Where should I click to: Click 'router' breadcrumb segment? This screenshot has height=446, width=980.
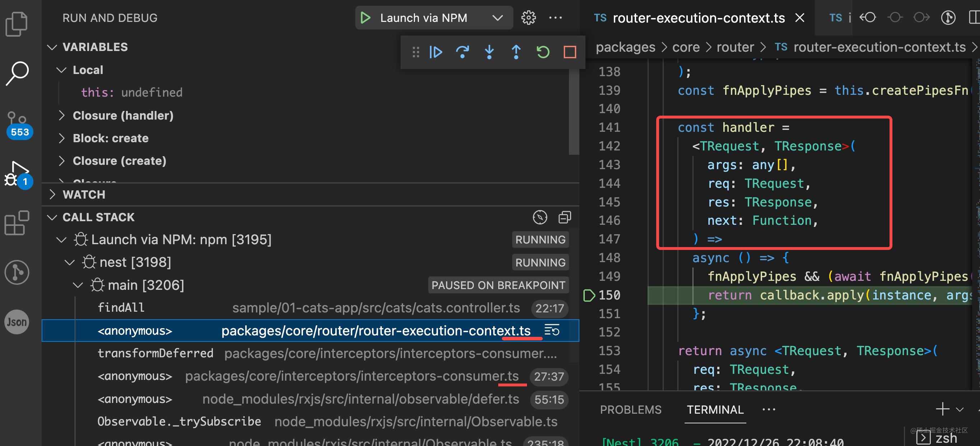pos(735,47)
